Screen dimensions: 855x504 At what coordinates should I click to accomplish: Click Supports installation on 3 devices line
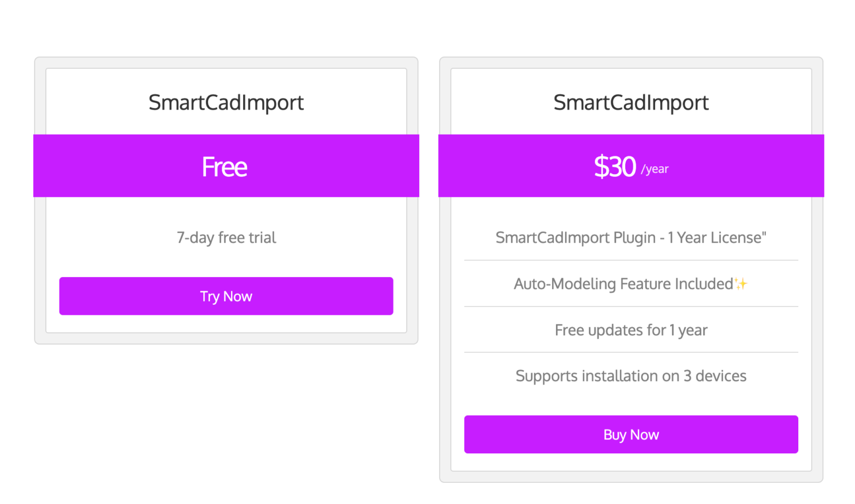coord(631,377)
